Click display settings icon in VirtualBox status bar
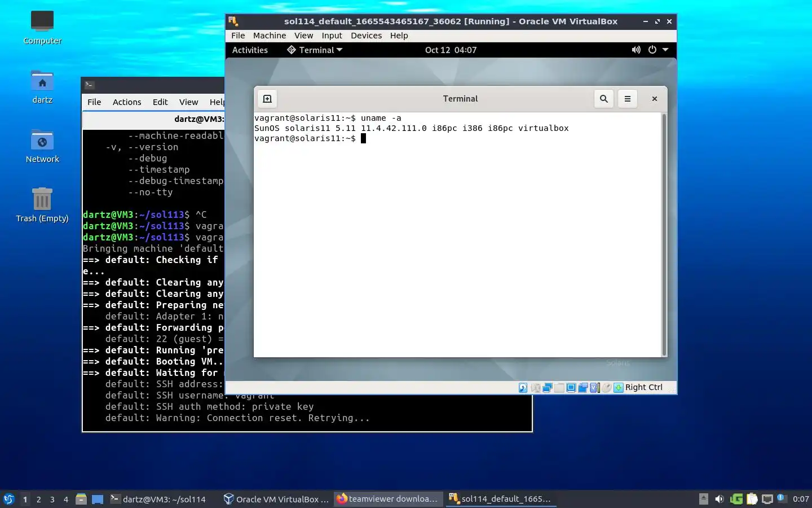 571,388
